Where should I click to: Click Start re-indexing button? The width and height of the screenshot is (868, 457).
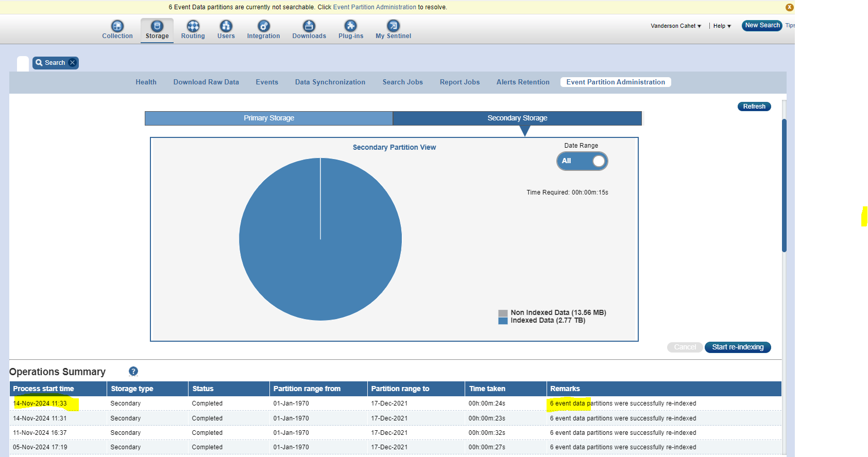coord(738,347)
